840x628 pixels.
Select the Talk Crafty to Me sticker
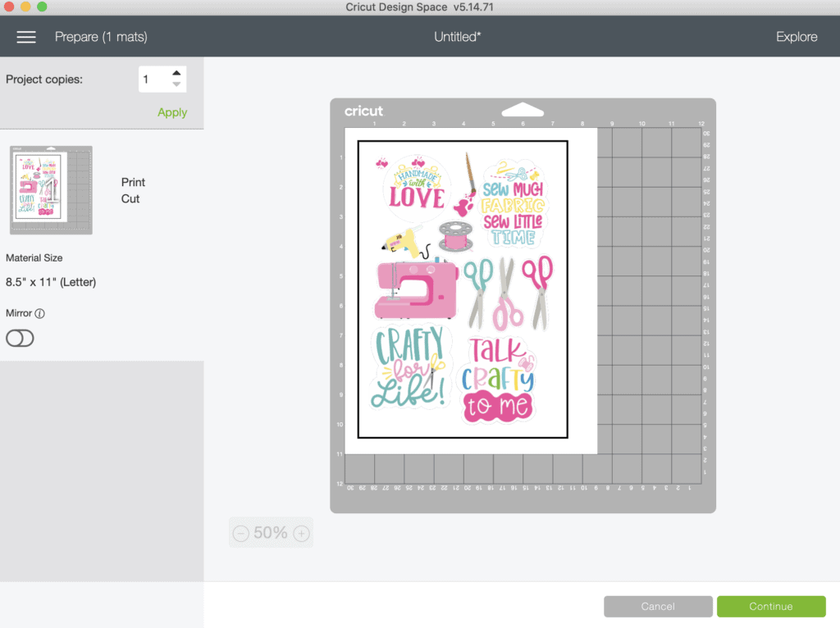click(498, 379)
